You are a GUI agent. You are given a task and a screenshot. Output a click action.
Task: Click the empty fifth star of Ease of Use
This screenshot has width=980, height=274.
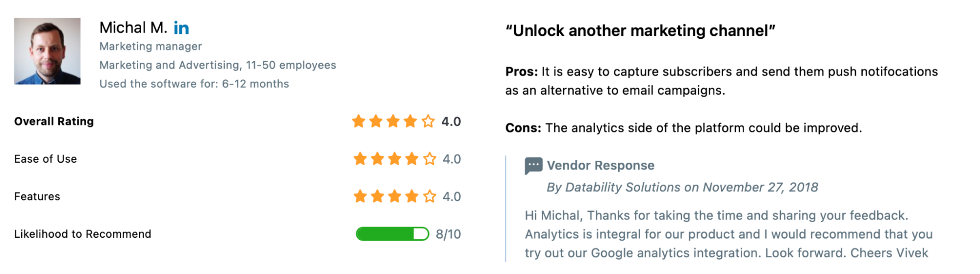[x=429, y=159]
